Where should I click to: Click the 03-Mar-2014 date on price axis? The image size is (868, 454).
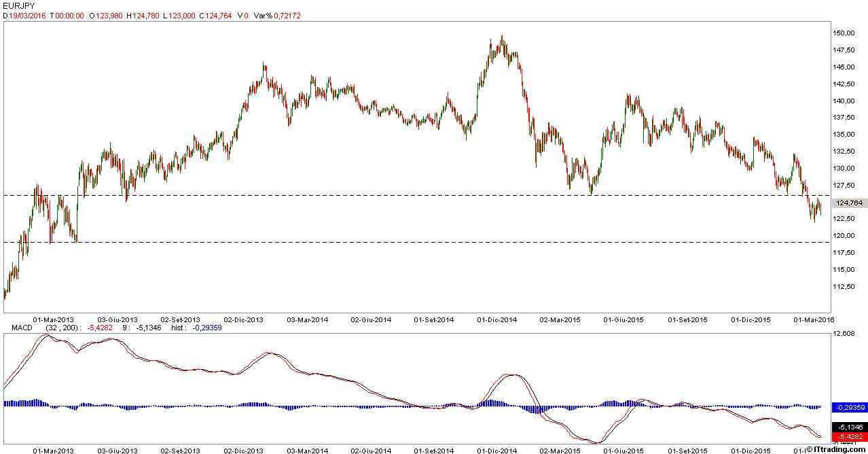307,319
